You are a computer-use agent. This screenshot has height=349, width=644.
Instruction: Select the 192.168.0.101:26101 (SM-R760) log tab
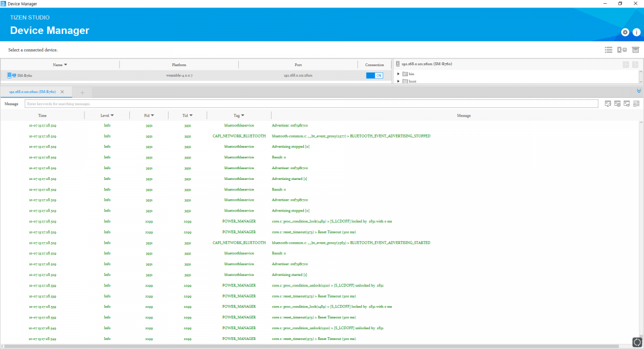[32, 92]
